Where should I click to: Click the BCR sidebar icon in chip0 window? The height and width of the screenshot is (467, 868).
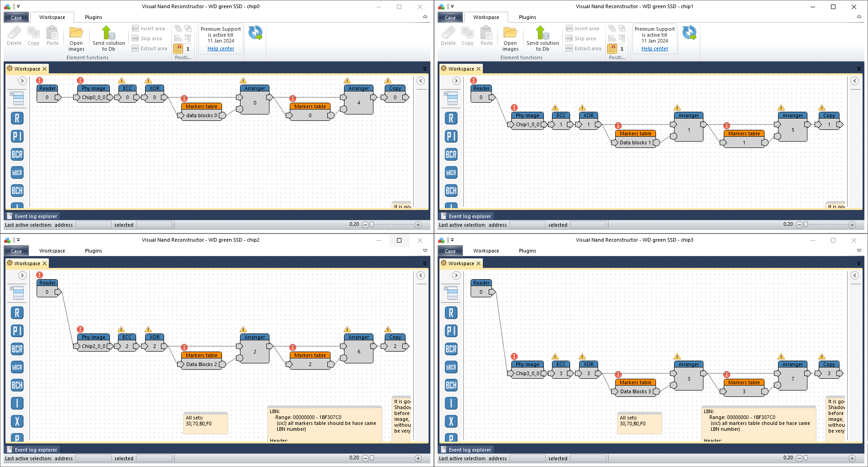17,155
